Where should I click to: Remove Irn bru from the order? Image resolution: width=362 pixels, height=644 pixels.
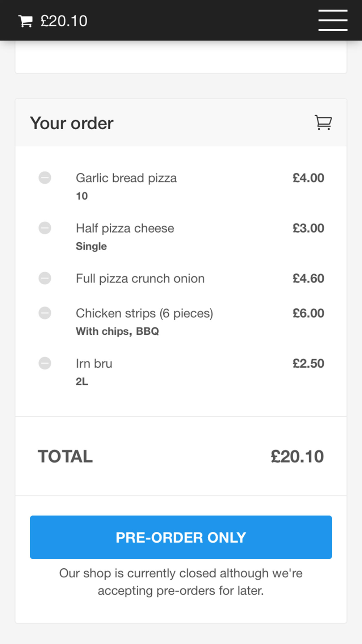45,363
